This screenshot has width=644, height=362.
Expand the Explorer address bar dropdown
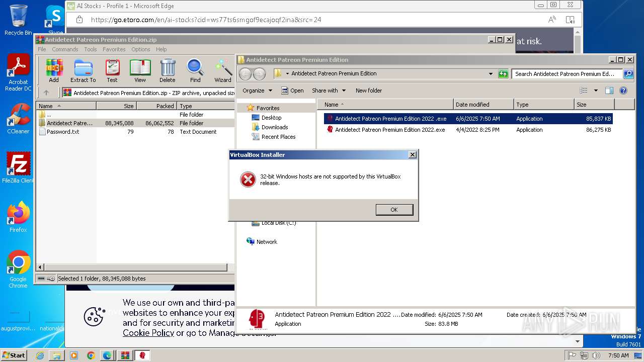pos(491,74)
